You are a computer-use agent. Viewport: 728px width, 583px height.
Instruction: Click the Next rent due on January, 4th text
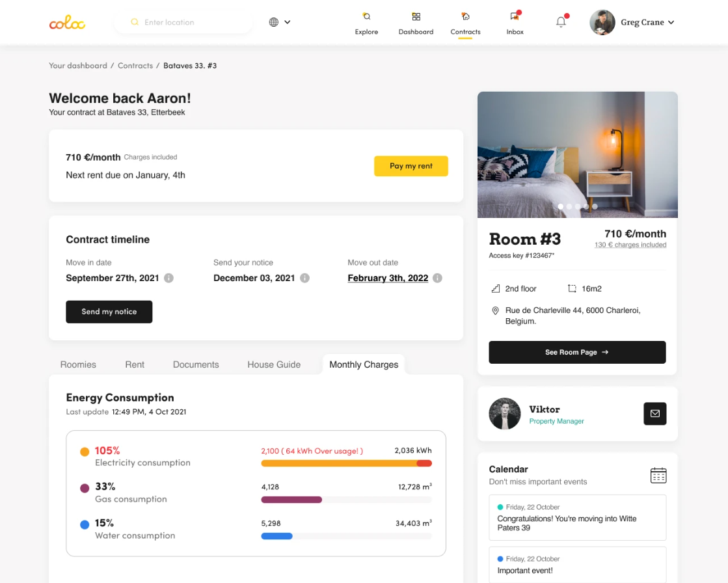pos(126,175)
